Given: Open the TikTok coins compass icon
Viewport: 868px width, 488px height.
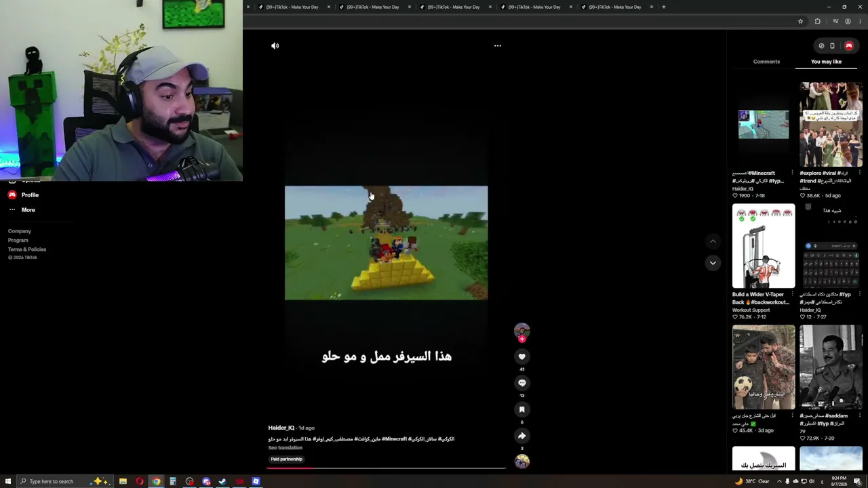Looking at the screenshot, I should tap(821, 46).
